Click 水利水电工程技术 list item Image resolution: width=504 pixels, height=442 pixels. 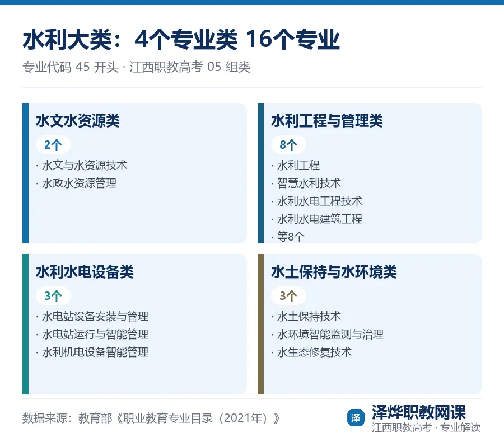coord(316,201)
